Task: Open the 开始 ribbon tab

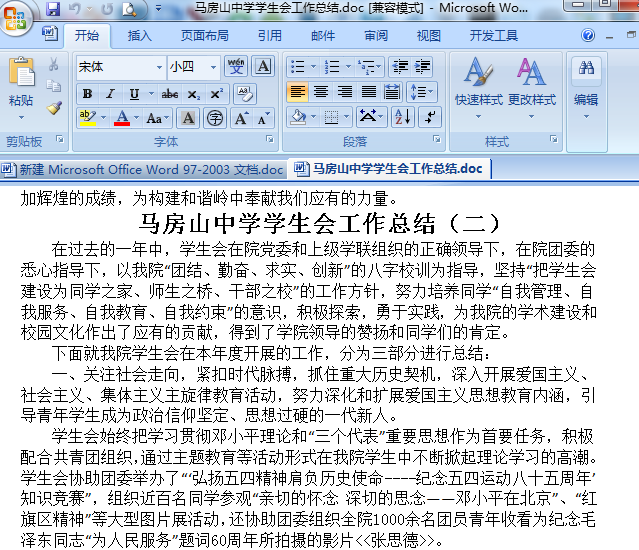Action: coord(87,36)
